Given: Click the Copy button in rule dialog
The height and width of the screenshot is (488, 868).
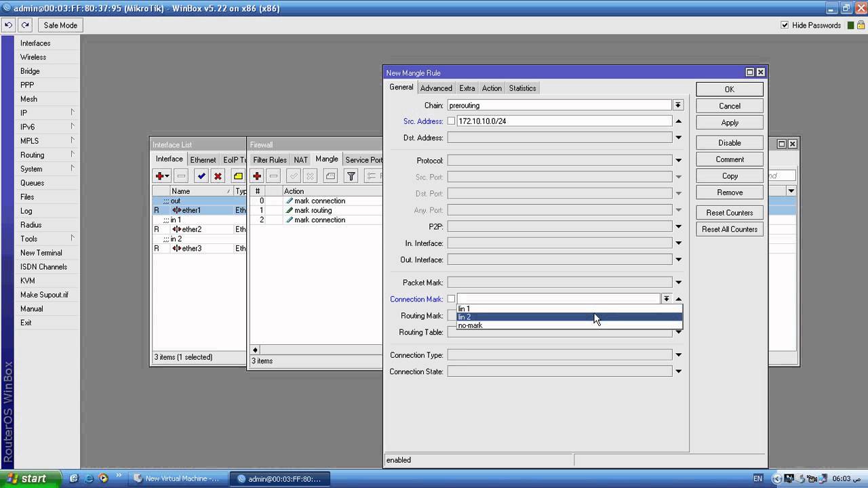Looking at the screenshot, I should tap(730, 176).
